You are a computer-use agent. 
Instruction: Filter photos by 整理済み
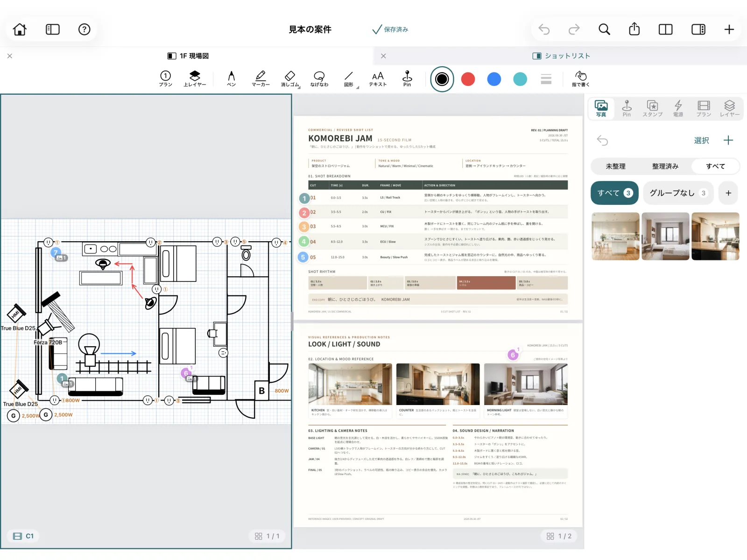point(665,166)
